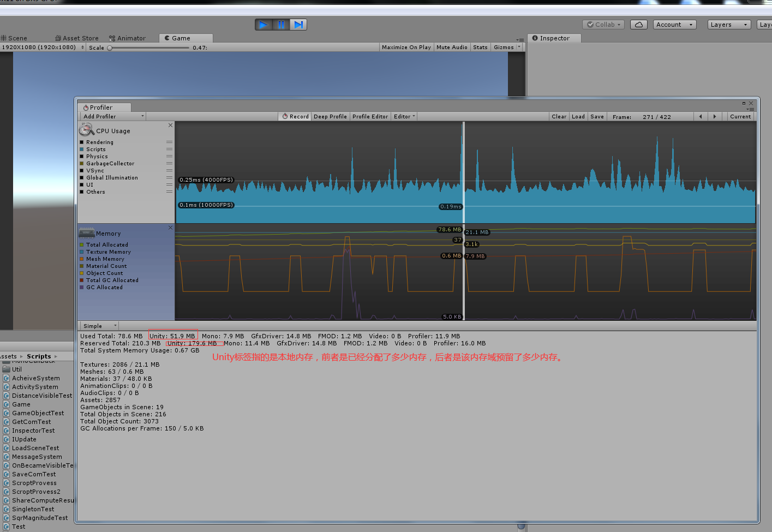Open the Account dropdown
This screenshot has width=772, height=532.
675,25
